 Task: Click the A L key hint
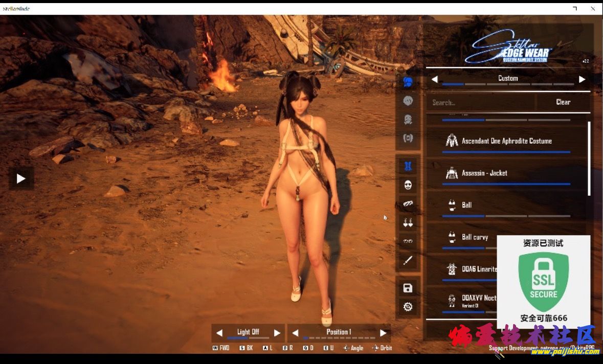267,348
